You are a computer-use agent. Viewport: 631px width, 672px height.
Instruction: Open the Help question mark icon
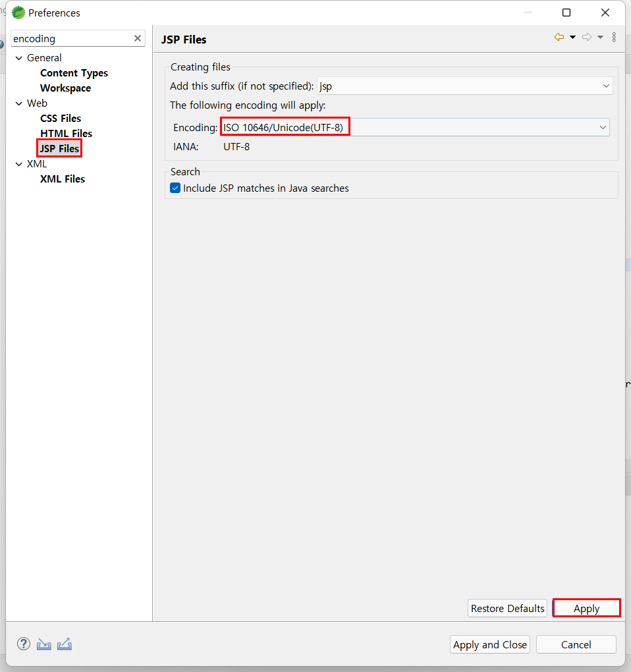tap(24, 644)
